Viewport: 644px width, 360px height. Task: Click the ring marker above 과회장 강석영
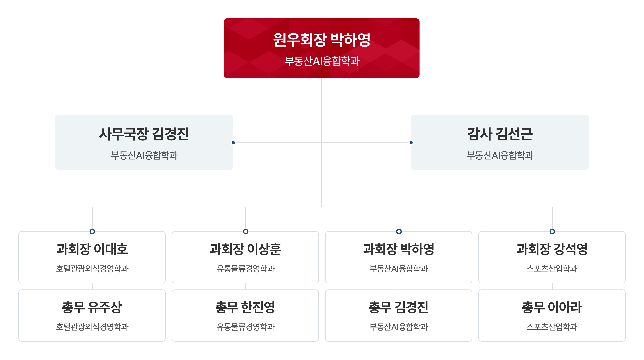[552, 232]
